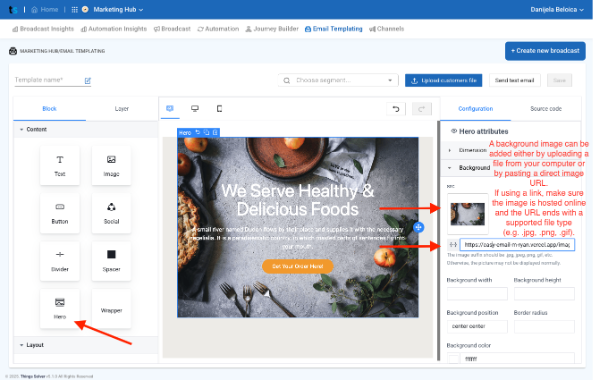Switch to Source code tab
The height and width of the screenshot is (380, 593).
(546, 109)
